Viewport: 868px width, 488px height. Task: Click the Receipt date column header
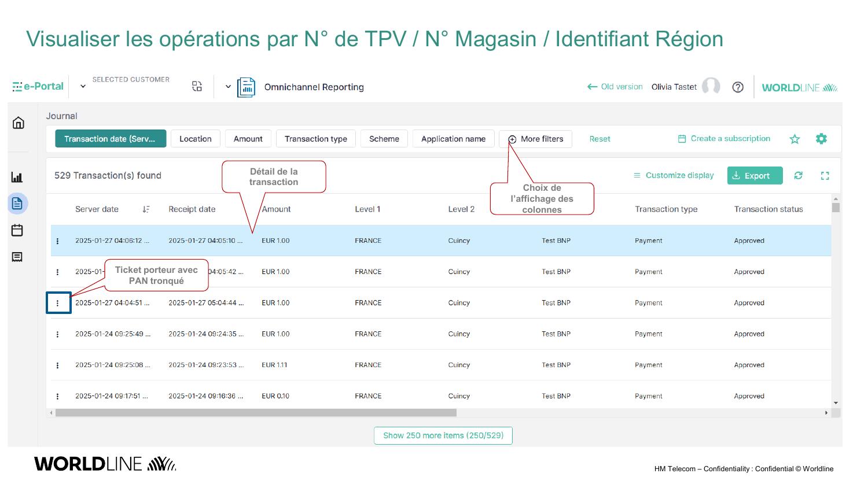click(x=192, y=209)
